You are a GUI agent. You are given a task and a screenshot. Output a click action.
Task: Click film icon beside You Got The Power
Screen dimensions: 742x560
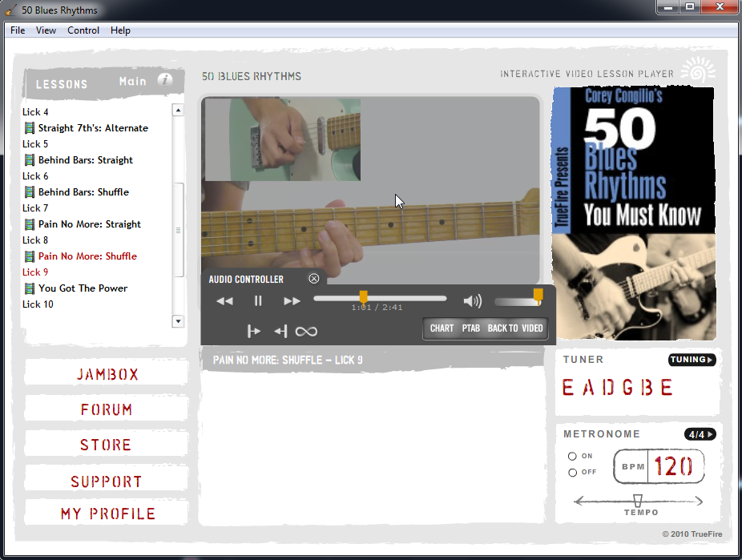pos(30,288)
